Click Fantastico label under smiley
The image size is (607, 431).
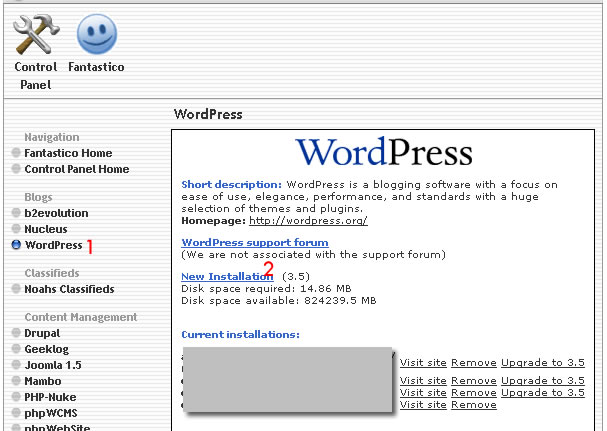96,67
